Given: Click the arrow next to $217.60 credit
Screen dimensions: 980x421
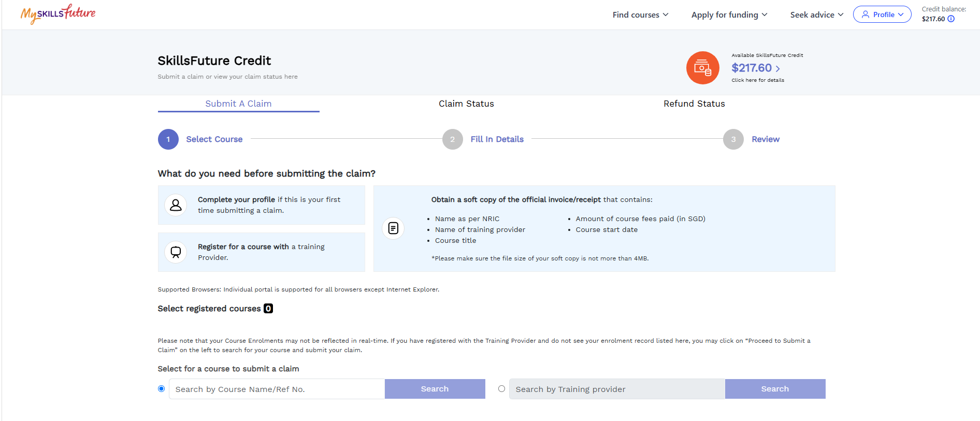Looking at the screenshot, I should click(x=777, y=68).
